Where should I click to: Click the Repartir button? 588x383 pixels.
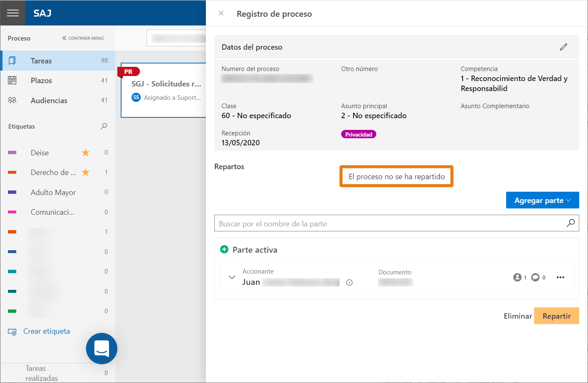[557, 316]
